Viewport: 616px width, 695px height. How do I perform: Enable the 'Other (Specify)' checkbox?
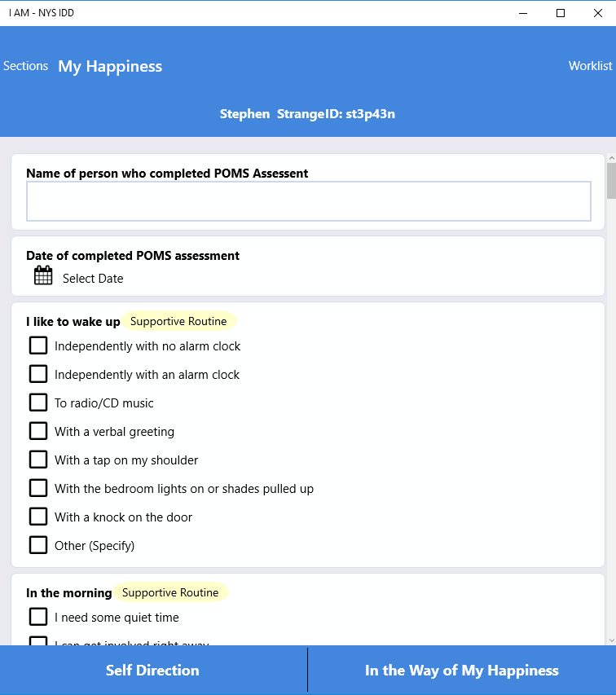tap(38, 545)
